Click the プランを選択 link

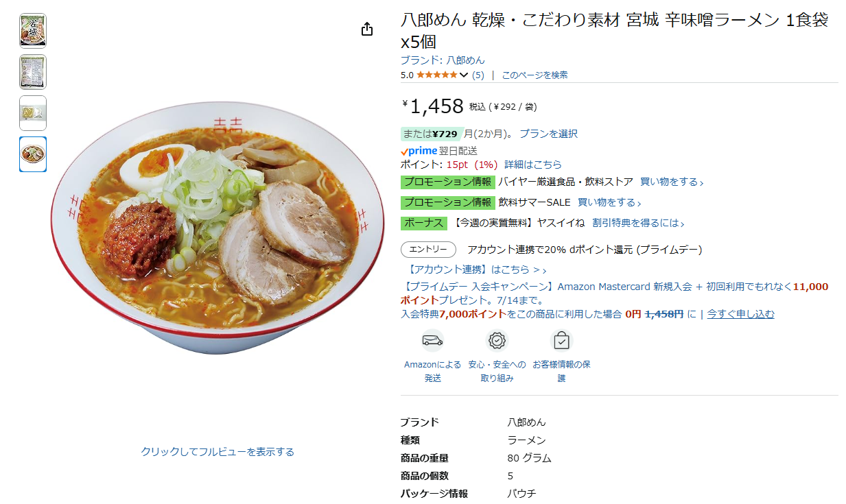[548, 134]
